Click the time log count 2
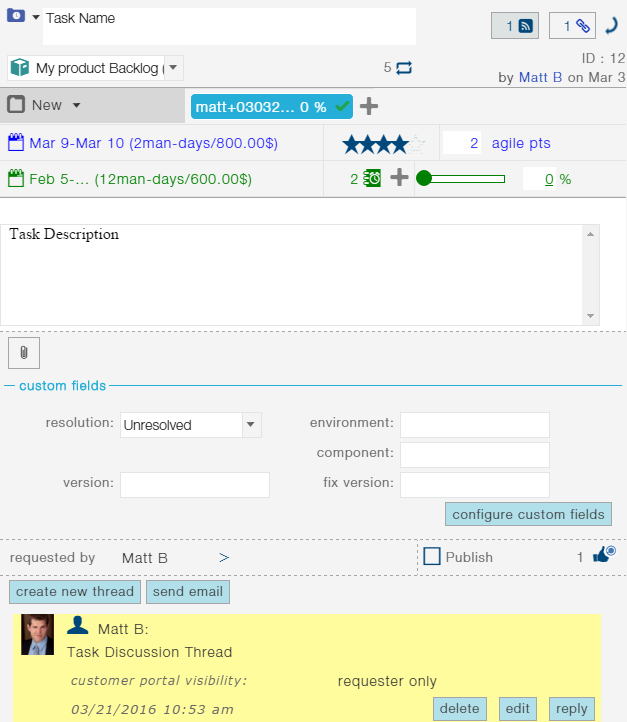The image size is (627, 722). tap(354, 179)
